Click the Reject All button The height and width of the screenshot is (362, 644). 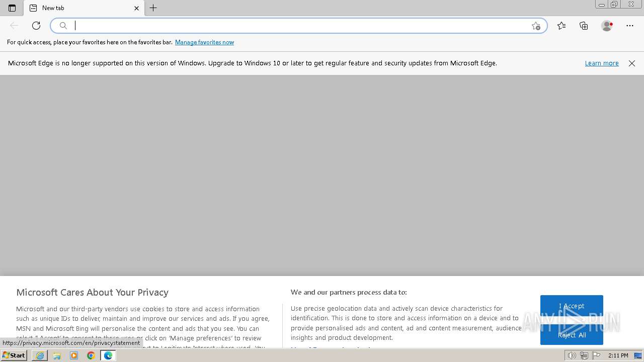pos(572,335)
